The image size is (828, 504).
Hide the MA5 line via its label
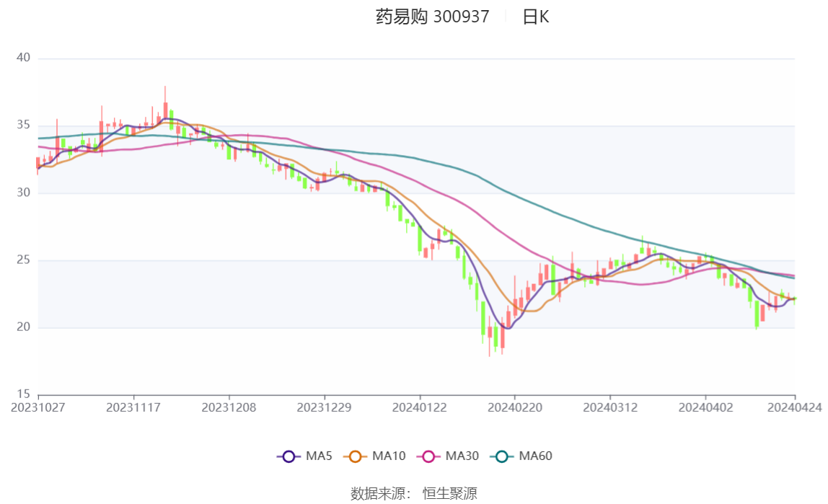pos(319,456)
